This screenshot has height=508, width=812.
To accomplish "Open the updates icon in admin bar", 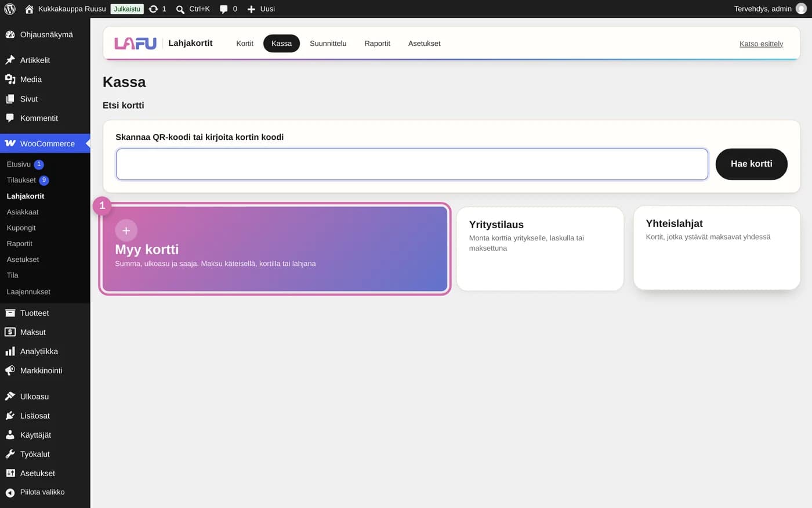I will click(153, 9).
